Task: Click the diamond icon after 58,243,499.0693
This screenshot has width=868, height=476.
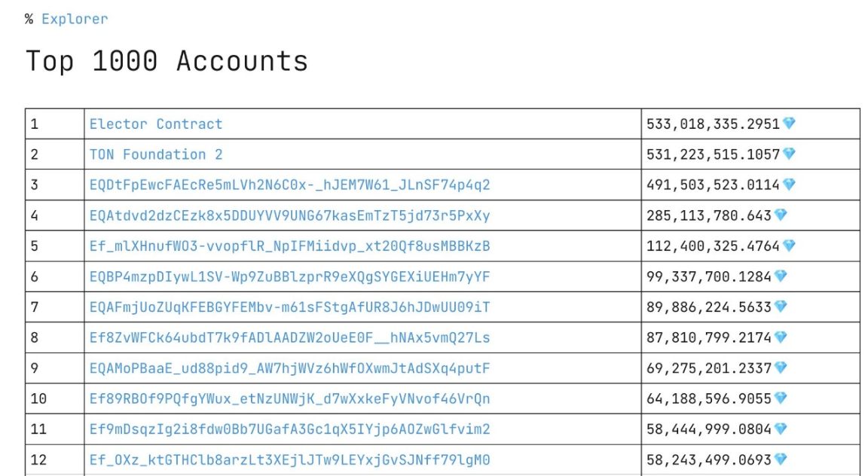Action: 781,459
